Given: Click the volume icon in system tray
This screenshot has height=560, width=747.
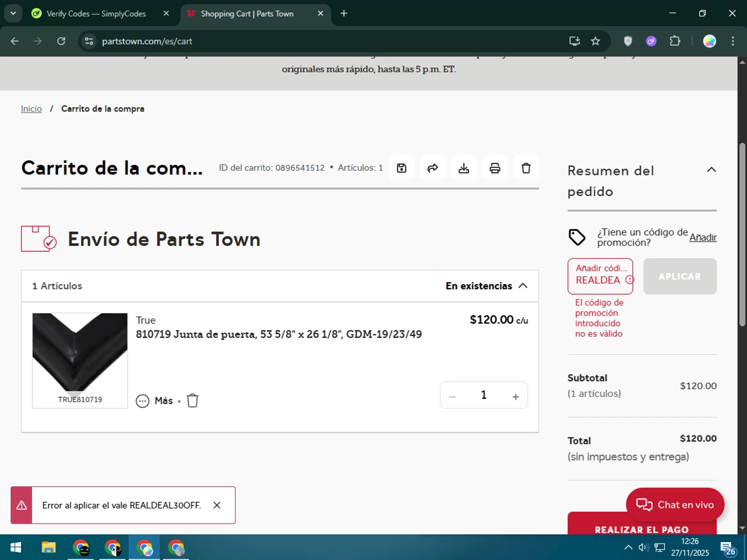Looking at the screenshot, I should (643, 548).
